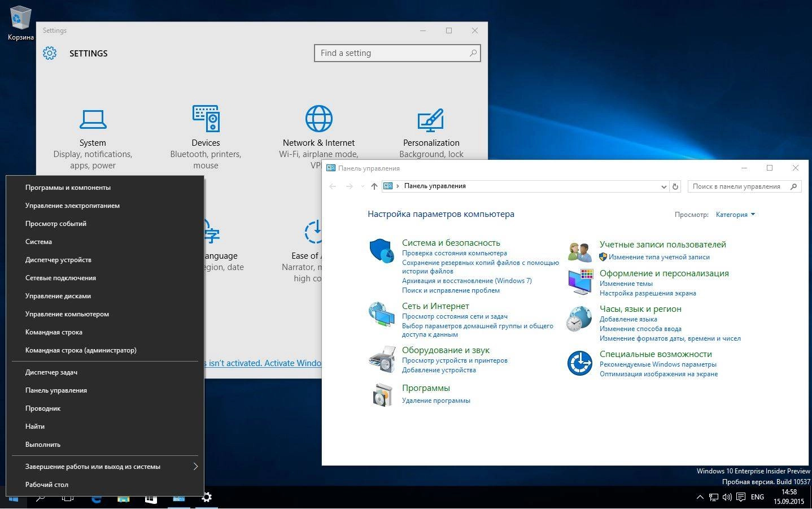Click the Оформление и персонализация monitor icon

[x=580, y=281]
